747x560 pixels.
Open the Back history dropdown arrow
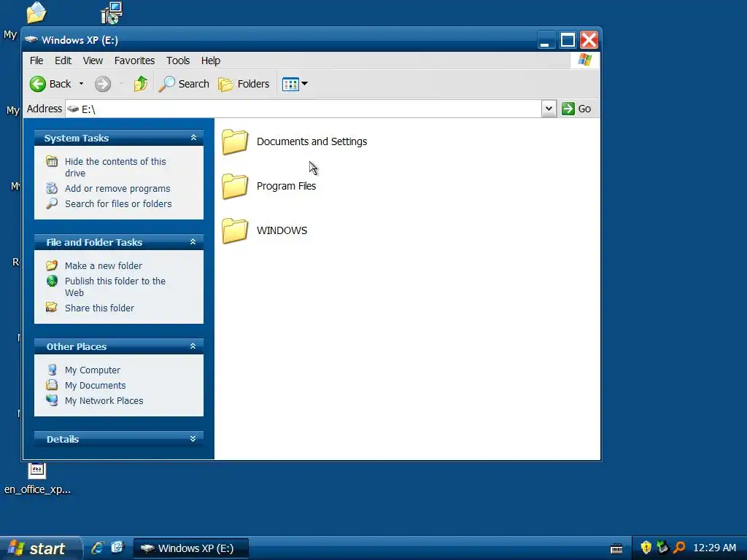click(82, 84)
